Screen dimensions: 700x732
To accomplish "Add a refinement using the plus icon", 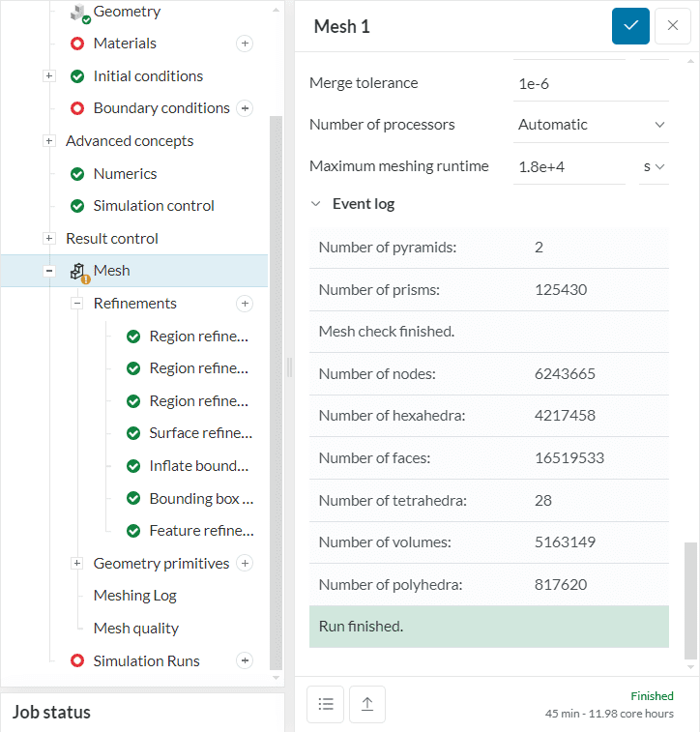I will tap(245, 304).
